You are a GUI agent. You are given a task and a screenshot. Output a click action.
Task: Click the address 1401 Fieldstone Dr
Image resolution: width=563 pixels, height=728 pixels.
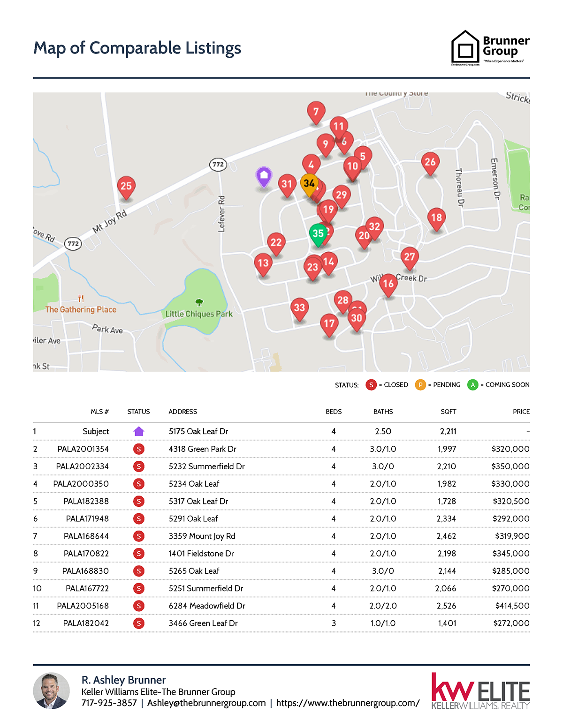pos(201,554)
